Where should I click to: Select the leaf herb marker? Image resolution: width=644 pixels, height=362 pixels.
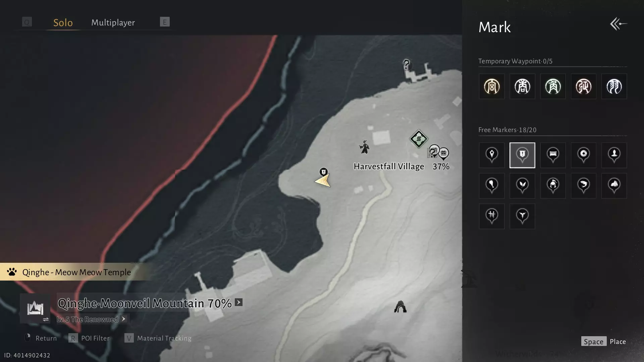pos(522,186)
